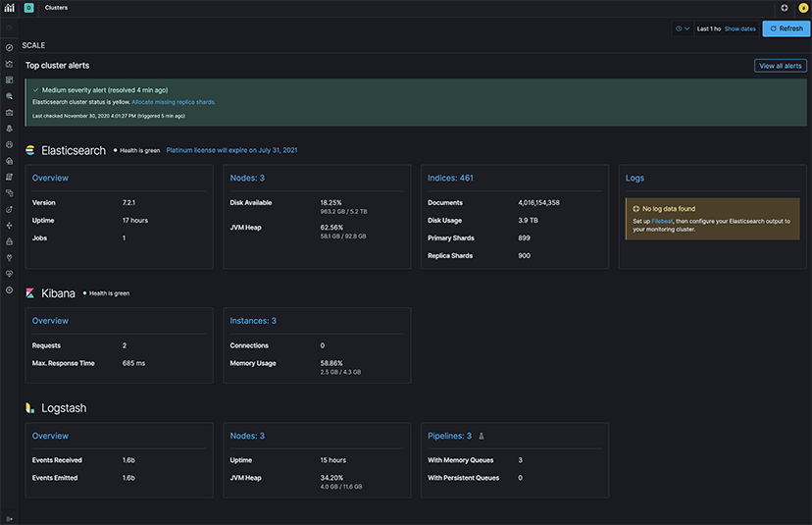
Task: Open the light bulb icon in sidebar
Action: click(10, 257)
